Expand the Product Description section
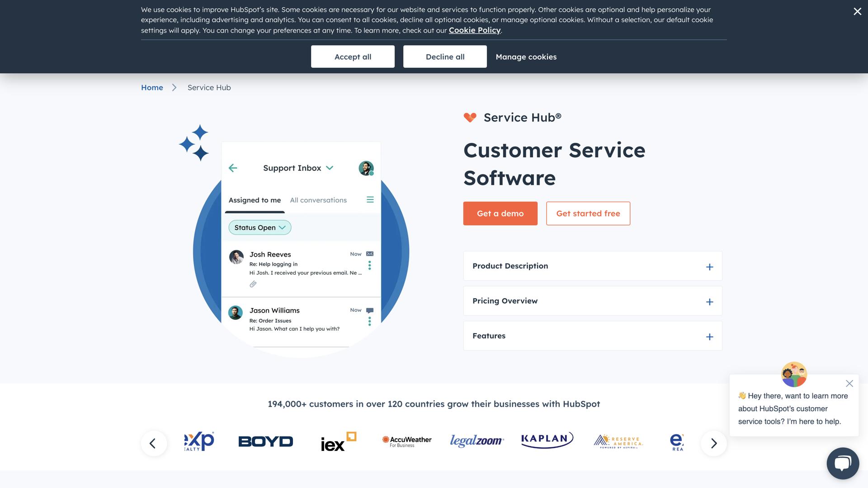This screenshot has height=488, width=868. pos(709,267)
